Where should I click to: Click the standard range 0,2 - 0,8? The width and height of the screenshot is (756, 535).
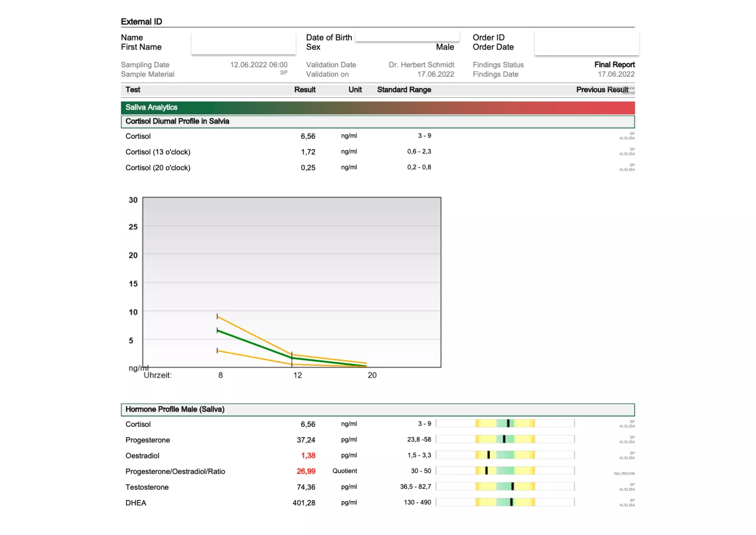(419, 167)
